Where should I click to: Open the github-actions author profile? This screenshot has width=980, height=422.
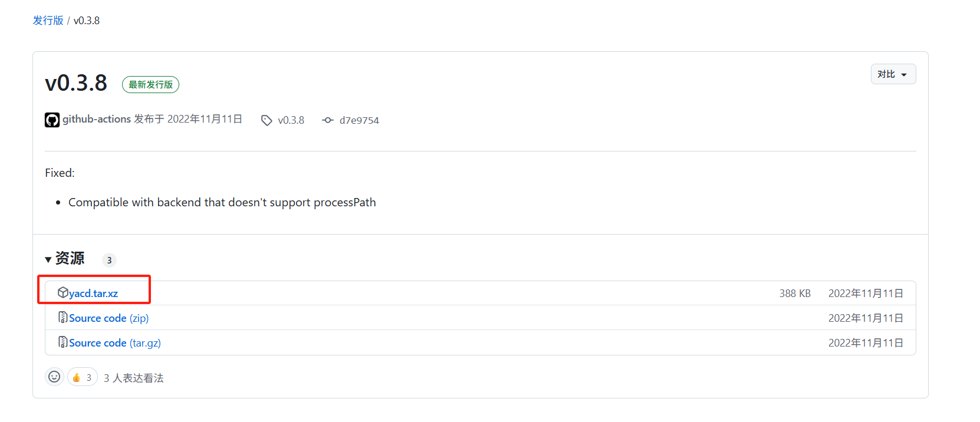97,119
